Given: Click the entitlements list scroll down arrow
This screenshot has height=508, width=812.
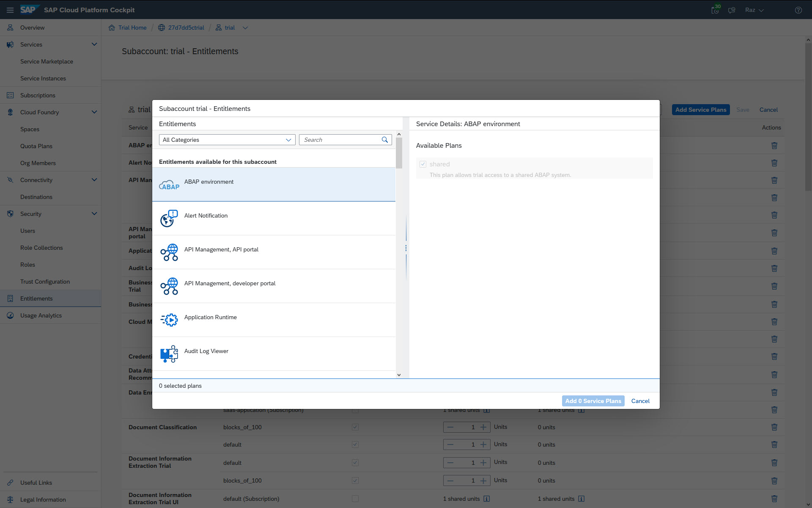Looking at the screenshot, I should coord(399,375).
